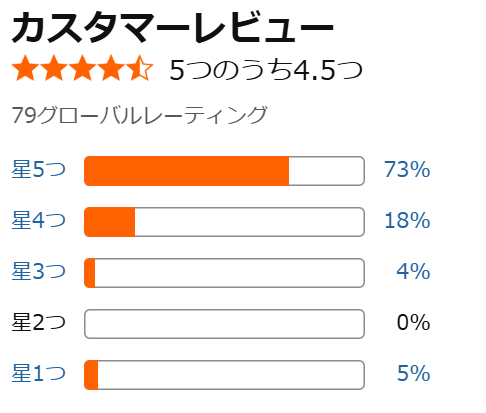Click the 5つのうち4.5つ rating text
Screen dimensions: 486x413
[266, 70]
